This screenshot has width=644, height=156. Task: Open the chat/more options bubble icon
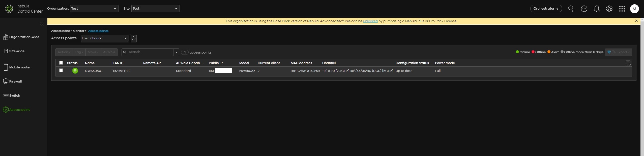pos(584,9)
